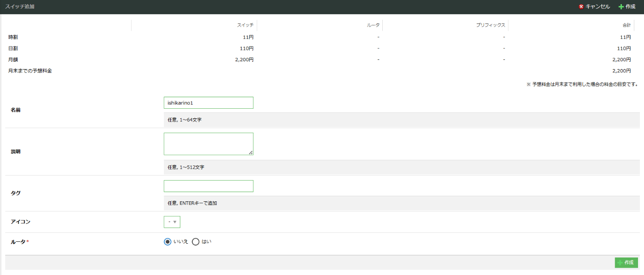Click the red X cancel icon

(581, 7)
